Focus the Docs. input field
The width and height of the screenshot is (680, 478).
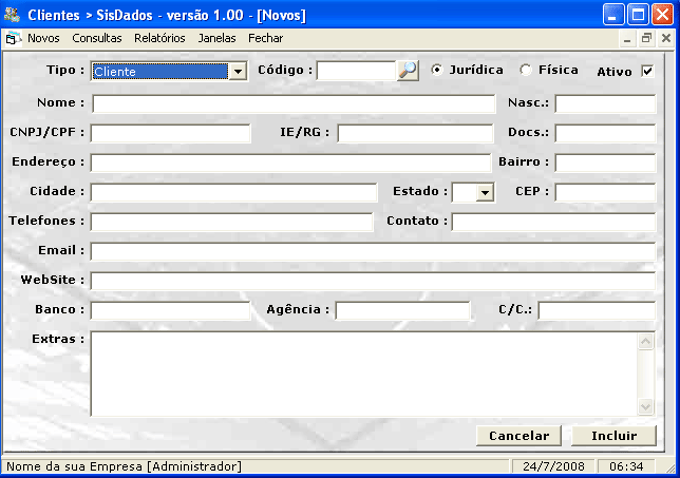coord(605,133)
